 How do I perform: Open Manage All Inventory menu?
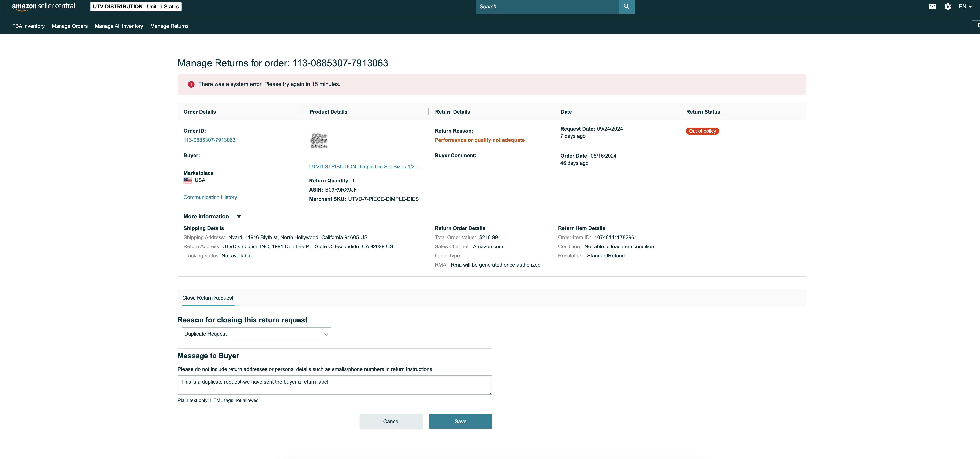pyautogui.click(x=119, y=26)
